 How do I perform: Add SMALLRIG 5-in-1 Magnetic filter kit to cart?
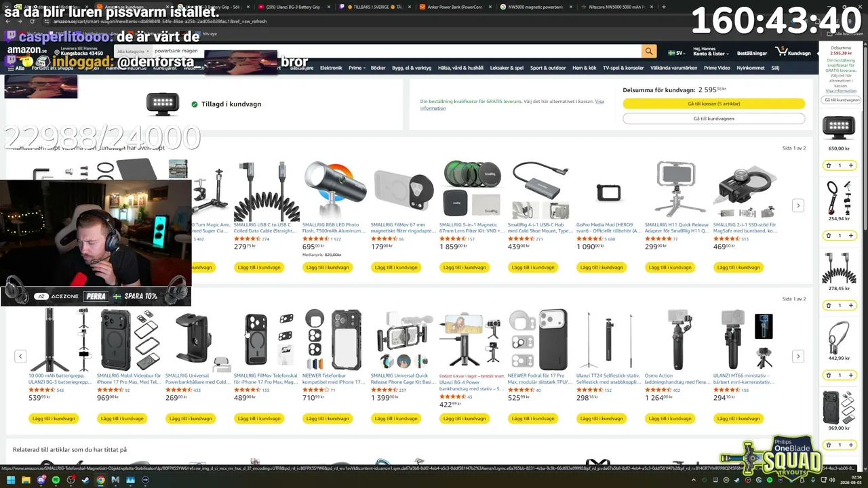tap(465, 268)
